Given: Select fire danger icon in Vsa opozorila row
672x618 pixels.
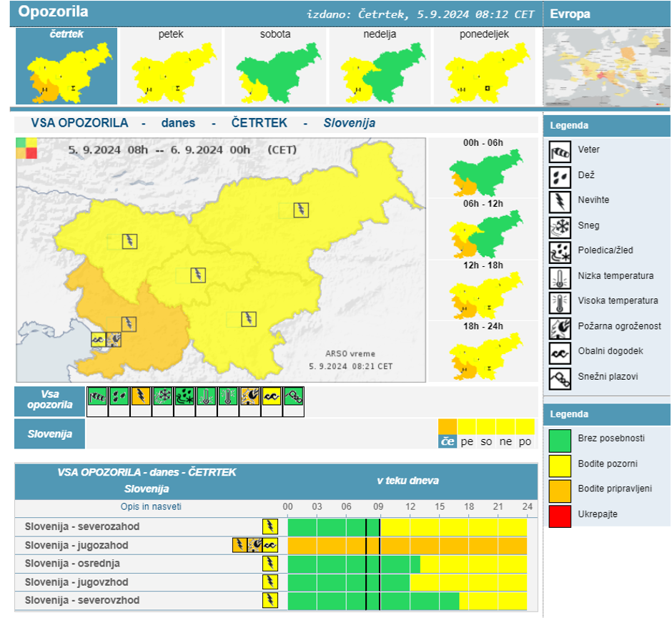Looking at the screenshot, I should (249, 396).
